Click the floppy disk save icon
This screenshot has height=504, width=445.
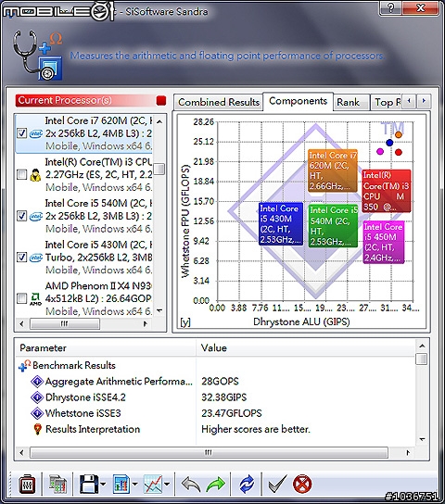[x=88, y=484]
